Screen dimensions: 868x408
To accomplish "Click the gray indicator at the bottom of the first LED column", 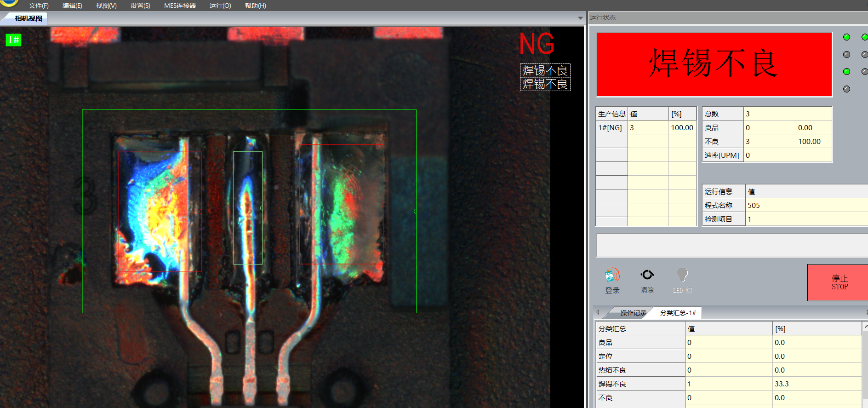I will coord(846,89).
